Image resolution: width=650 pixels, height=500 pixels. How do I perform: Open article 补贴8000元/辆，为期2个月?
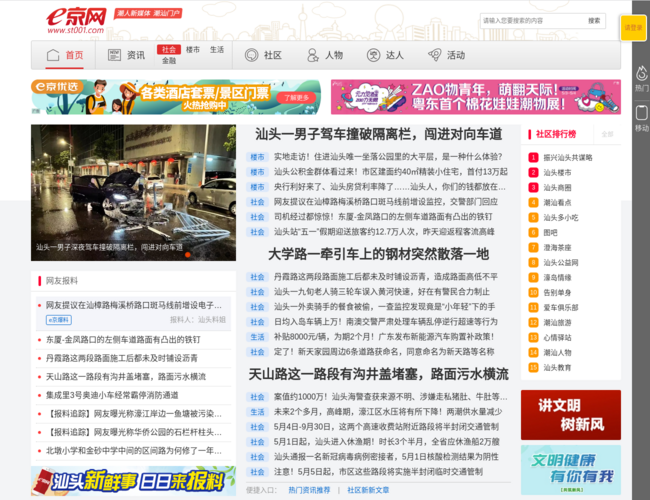tap(384, 337)
